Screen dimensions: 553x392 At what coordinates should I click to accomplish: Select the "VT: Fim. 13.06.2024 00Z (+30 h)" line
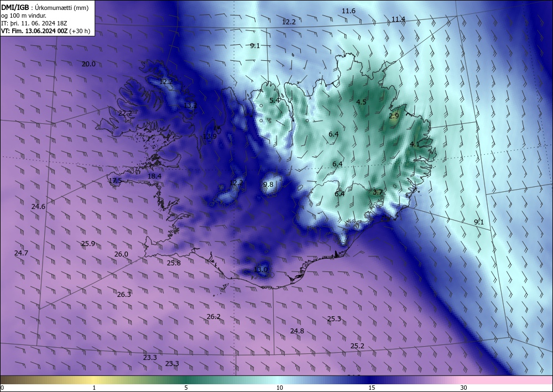coord(45,31)
